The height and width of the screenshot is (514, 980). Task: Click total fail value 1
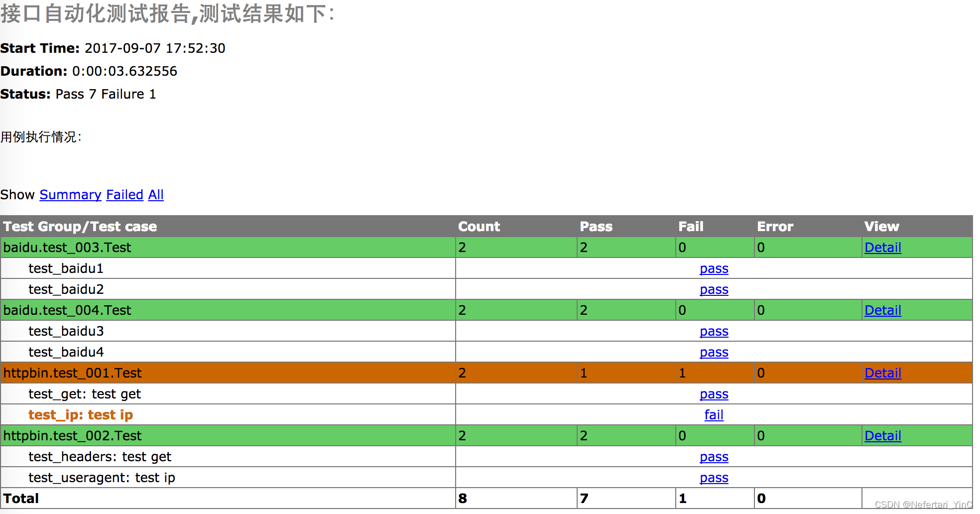(683, 499)
